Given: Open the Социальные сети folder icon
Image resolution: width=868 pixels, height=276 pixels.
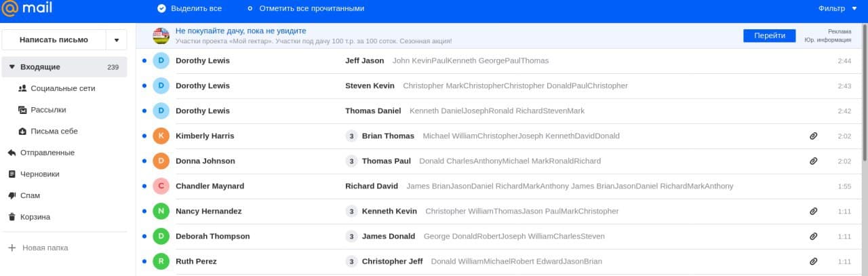Looking at the screenshot, I should point(22,88).
